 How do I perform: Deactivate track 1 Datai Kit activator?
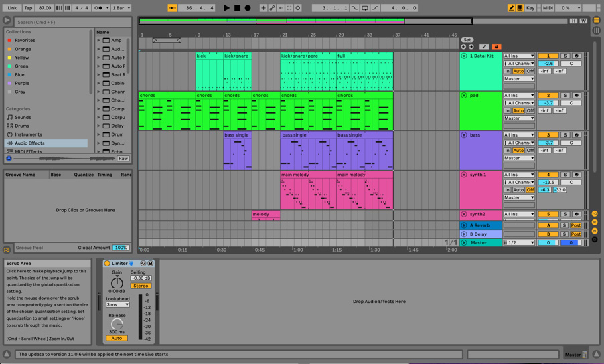pyautogui.click(x=548, y=56)
